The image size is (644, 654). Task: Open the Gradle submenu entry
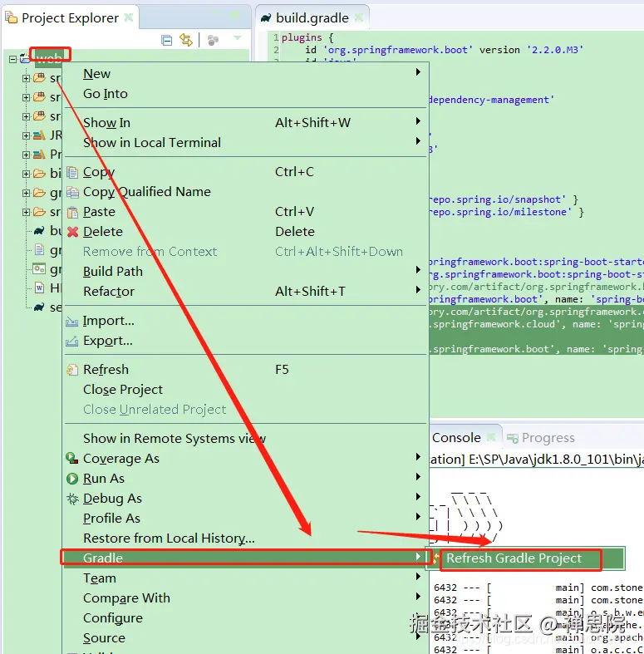246,558
